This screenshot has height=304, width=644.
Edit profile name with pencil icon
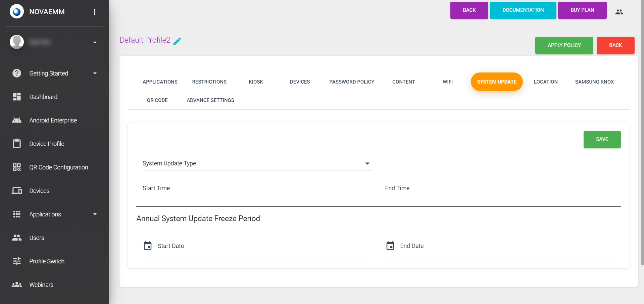177,41
